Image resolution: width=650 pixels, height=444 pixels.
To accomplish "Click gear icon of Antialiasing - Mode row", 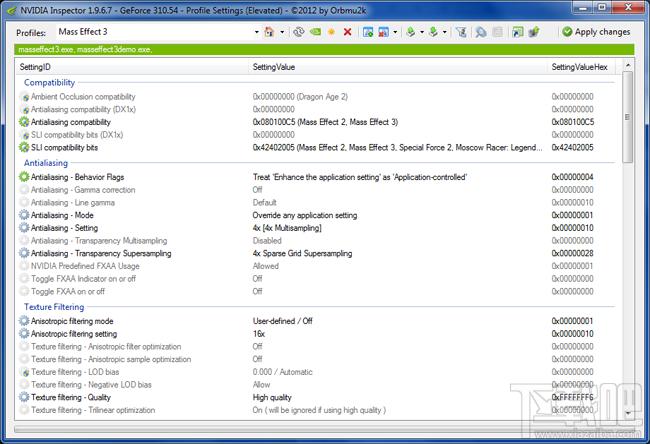I will tap(24, 215).
